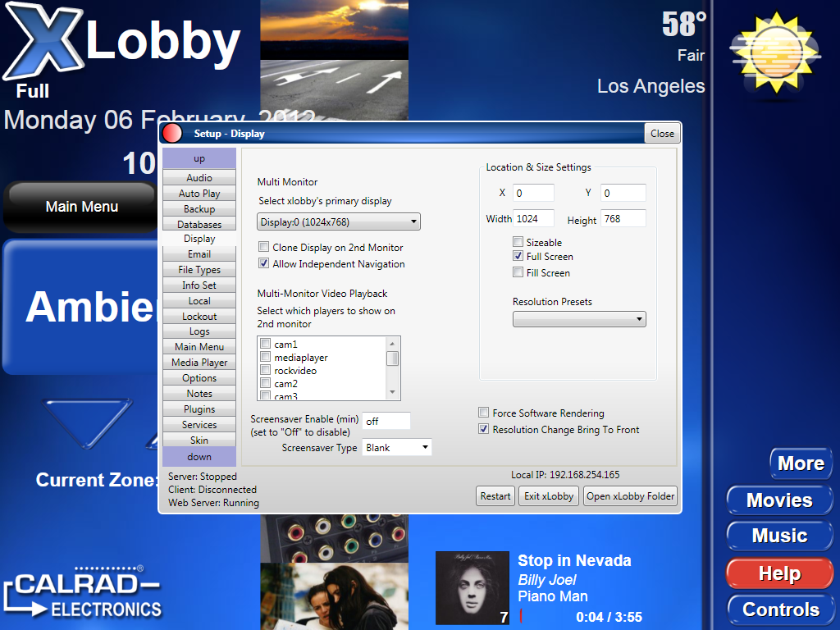This screenshot has width=840, height=630.
Task: View the Logs tab
Action: click(x=199, y=331)
